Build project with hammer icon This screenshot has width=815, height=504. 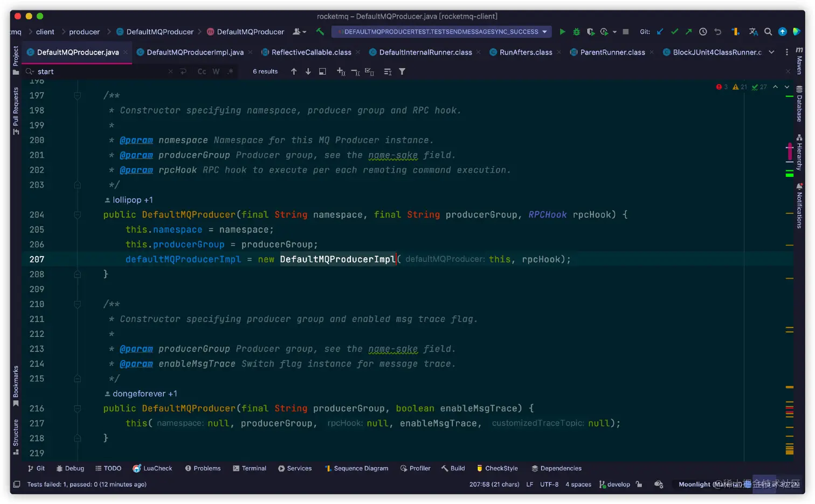(x=320, y=32)
